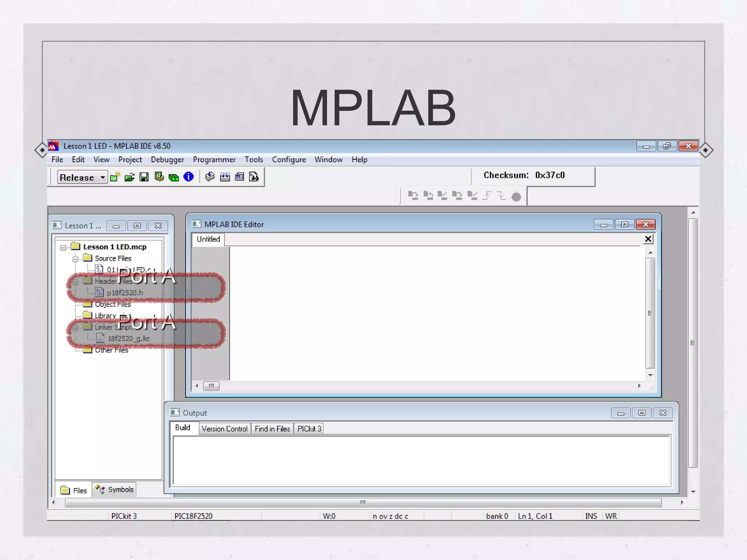Select the Object Files folder
747x560 pixels.
point(112,304)
